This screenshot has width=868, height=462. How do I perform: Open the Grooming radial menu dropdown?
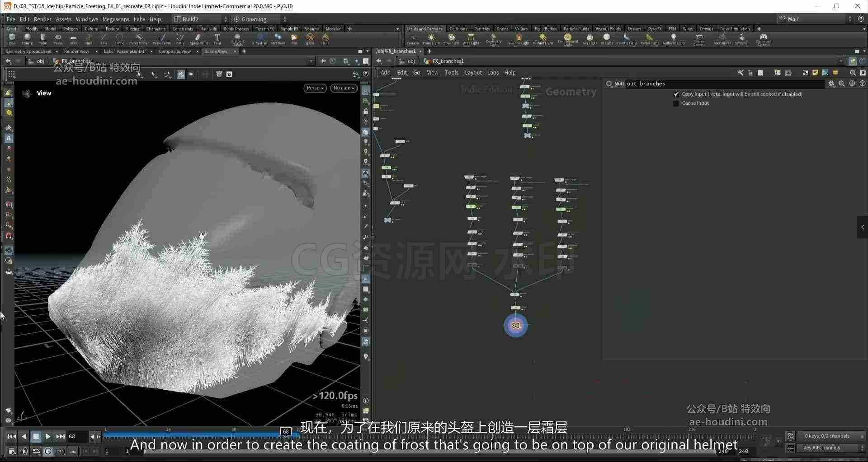(260, 19)
